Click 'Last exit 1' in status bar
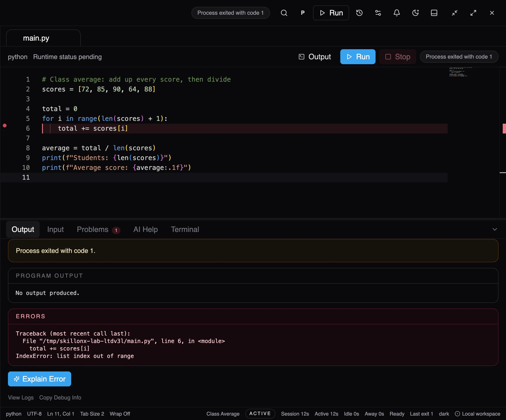 [x=422, y=414]
